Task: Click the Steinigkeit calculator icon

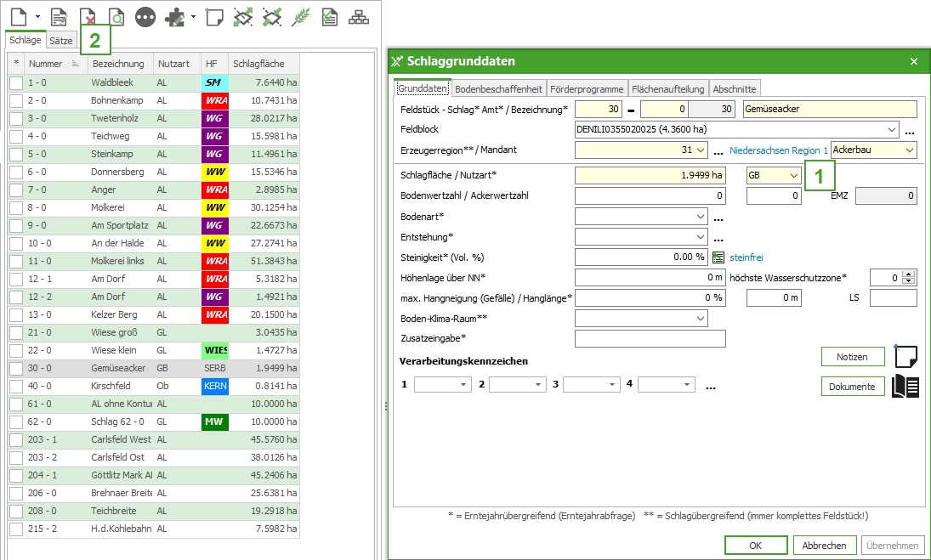Action: (x=718, y=257)
